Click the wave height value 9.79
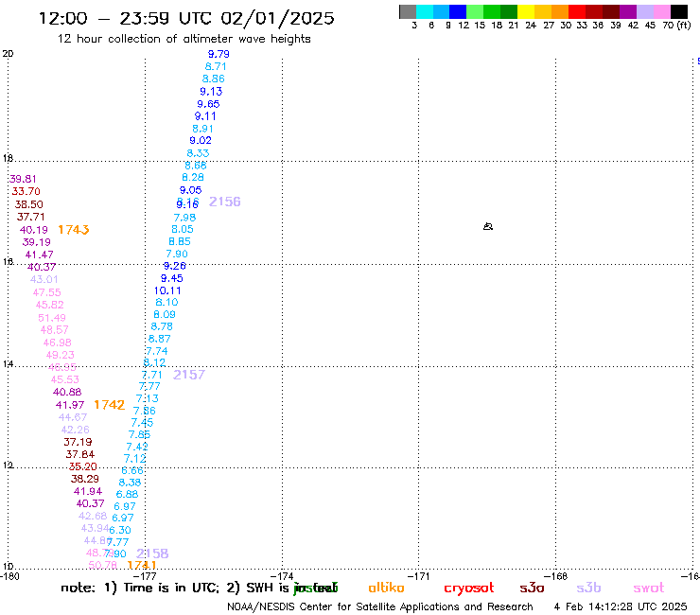This screenshot has width=700, height=615. [219, 54]
